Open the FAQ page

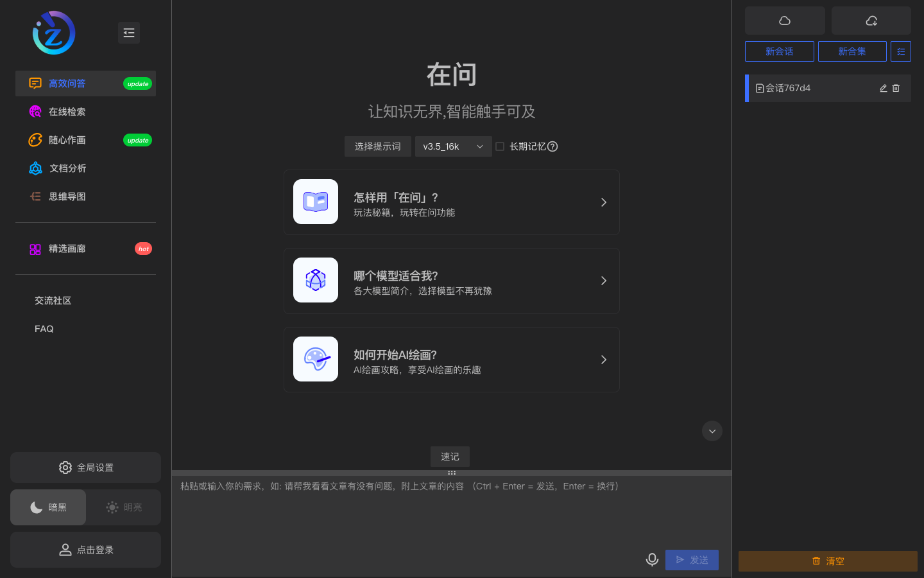[44, 328]
